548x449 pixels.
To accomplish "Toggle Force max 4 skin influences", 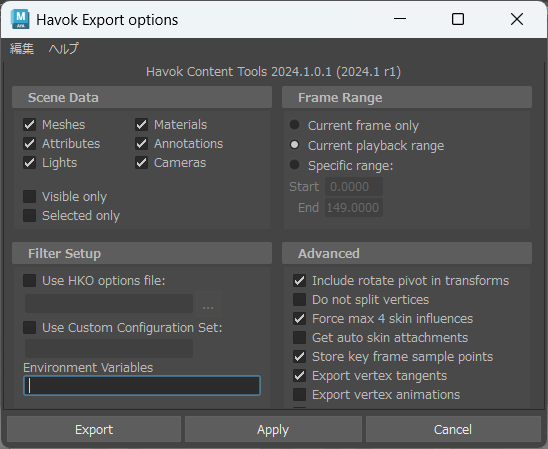I will (300, 318).
